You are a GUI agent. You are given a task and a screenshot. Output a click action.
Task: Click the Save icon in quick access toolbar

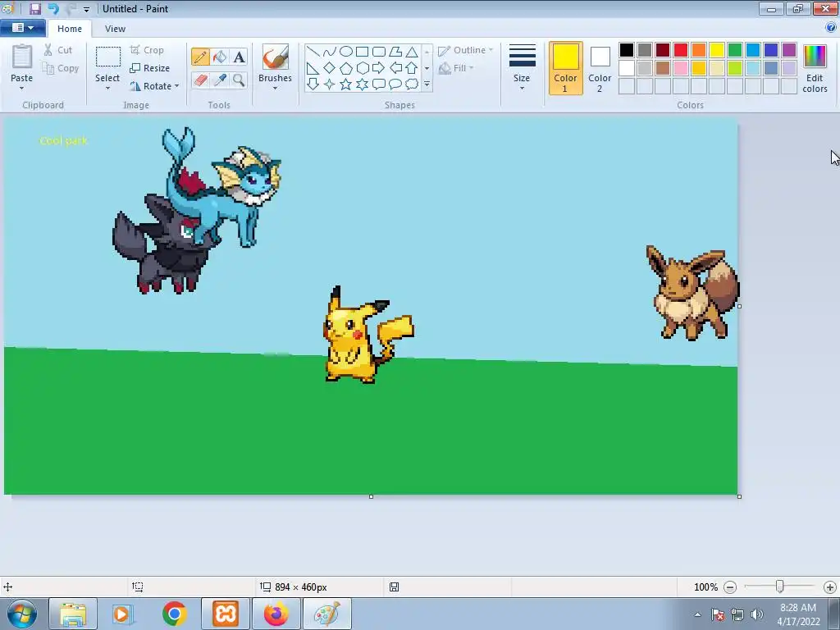[x=35, y=8]
